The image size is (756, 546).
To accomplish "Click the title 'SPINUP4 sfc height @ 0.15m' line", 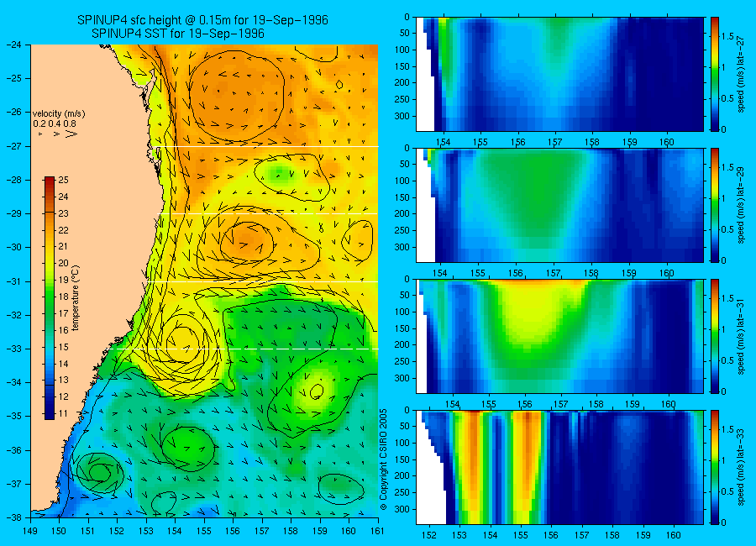I will pyautogui.click(x=202, y=20).
